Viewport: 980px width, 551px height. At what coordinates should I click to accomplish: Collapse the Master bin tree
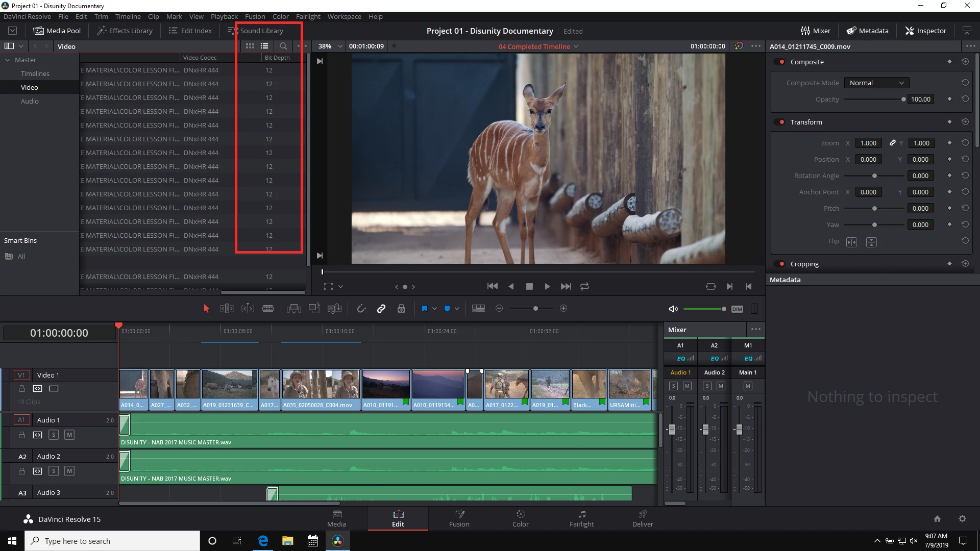[x=8, y=60]
